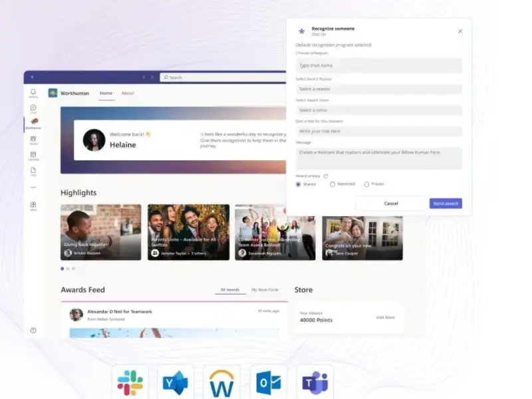Open the Calendar icon in sidebar

tap(33, 156)
